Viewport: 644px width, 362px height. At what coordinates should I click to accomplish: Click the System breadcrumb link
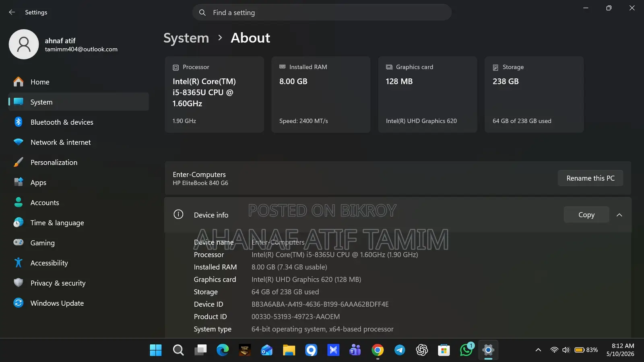point(186,38)
